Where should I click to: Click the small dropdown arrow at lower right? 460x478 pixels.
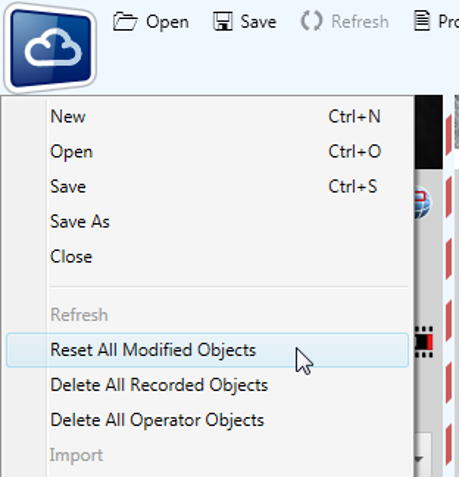pos(419,459)
